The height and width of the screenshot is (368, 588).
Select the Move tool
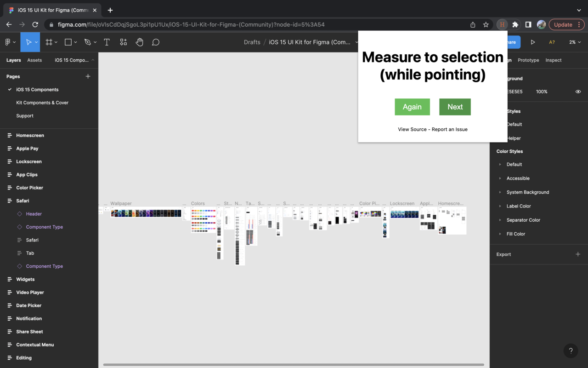(28, 42)
